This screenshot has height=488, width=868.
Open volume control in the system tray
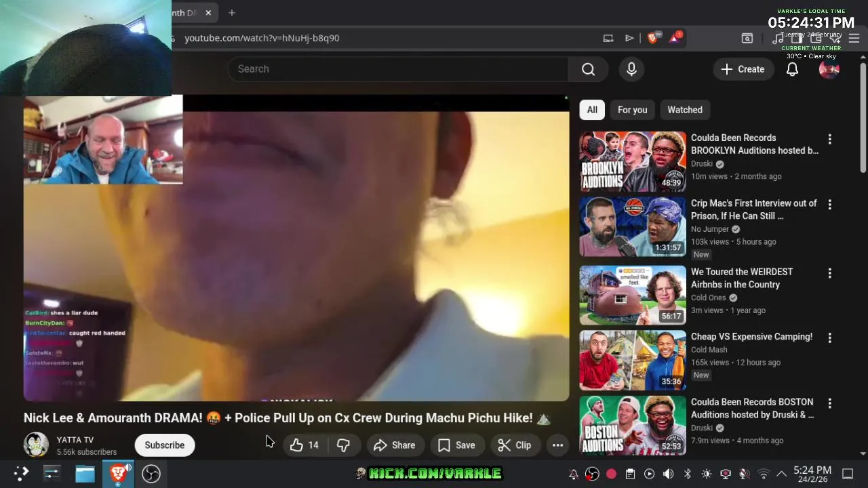pyautogui.click(x=668, y=474)
